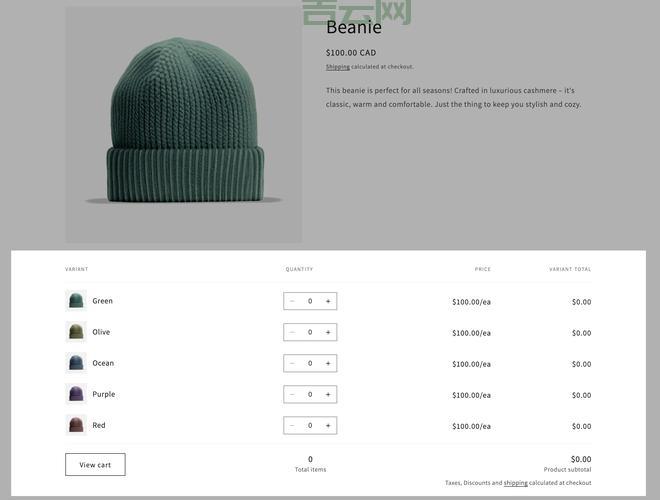Select the Olive beanie thumbnail
Screen dimensions: 660x500
[76, 332]
